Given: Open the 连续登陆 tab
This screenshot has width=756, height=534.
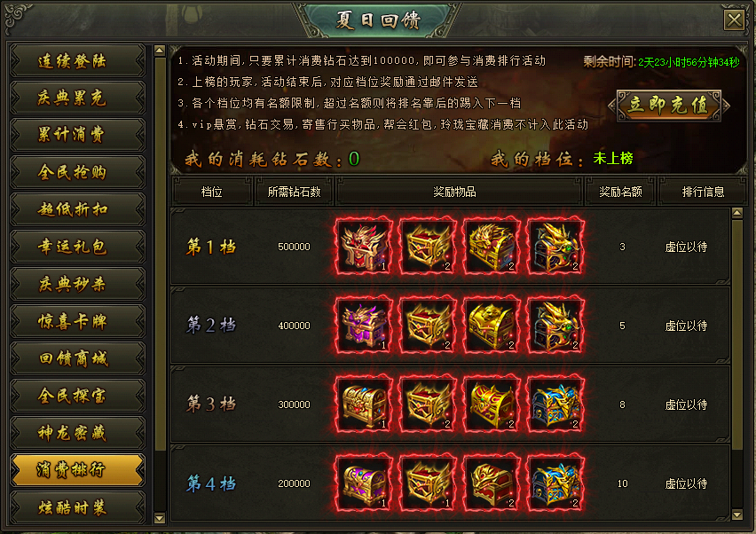Looking at the screenshot, I should click(77, 60).
